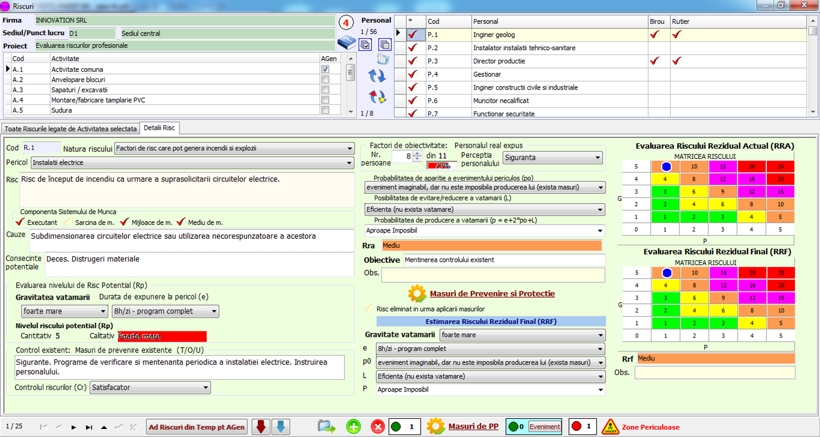Viewport: 820px width, 437px height.
Task: Jump to last record in navigator
Action: click(x=89, y=427)
